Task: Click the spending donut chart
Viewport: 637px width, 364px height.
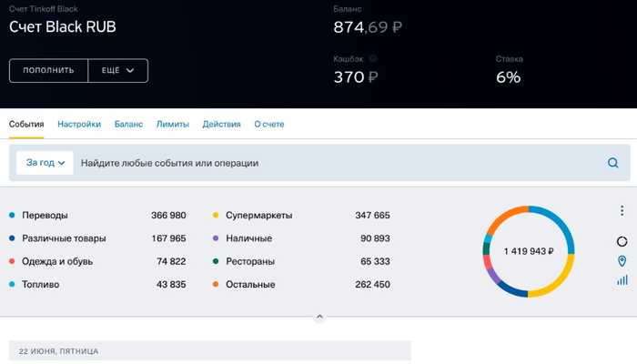Action: pyautogui.click(x=528, y=251)
